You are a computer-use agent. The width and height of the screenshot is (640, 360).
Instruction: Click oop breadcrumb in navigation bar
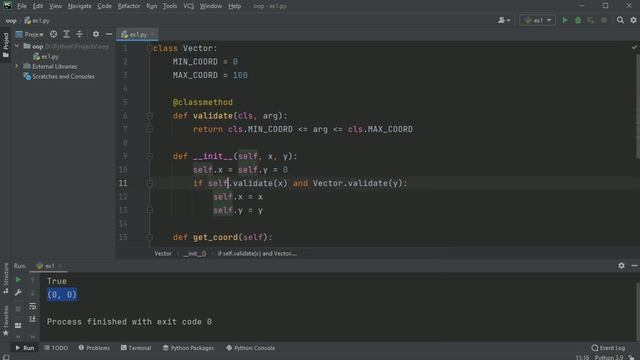pyautogui.click(x=11, y=20)
